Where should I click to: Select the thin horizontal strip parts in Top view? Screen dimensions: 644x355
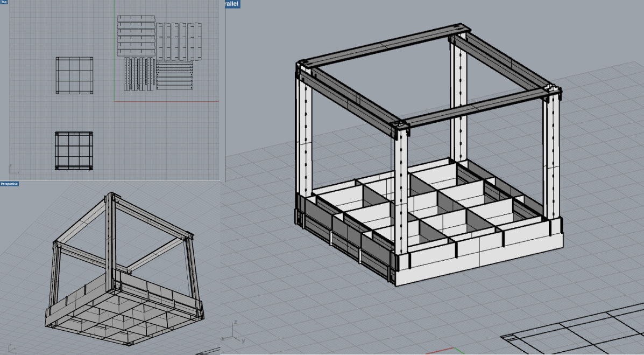coord(174,76)
